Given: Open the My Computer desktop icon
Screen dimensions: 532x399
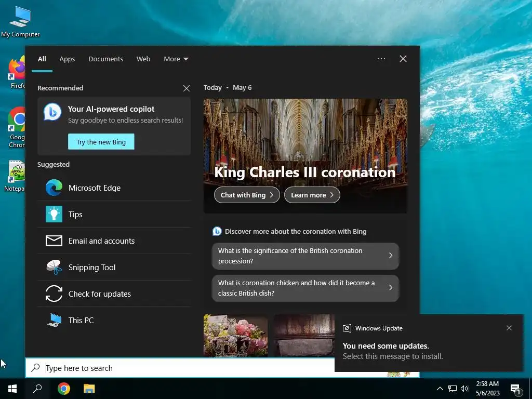Looking at the screenshot, I should coord(20,21).
